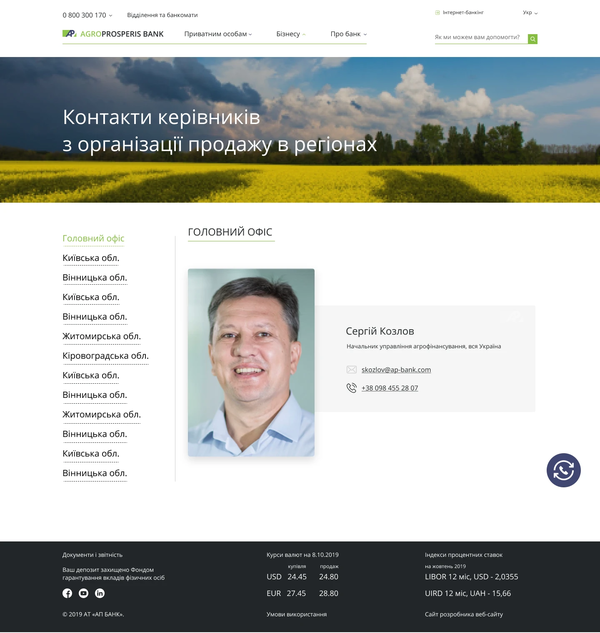Open the Укр language selector
Viewport: 600px width, 633px height.
coord(529,13)
